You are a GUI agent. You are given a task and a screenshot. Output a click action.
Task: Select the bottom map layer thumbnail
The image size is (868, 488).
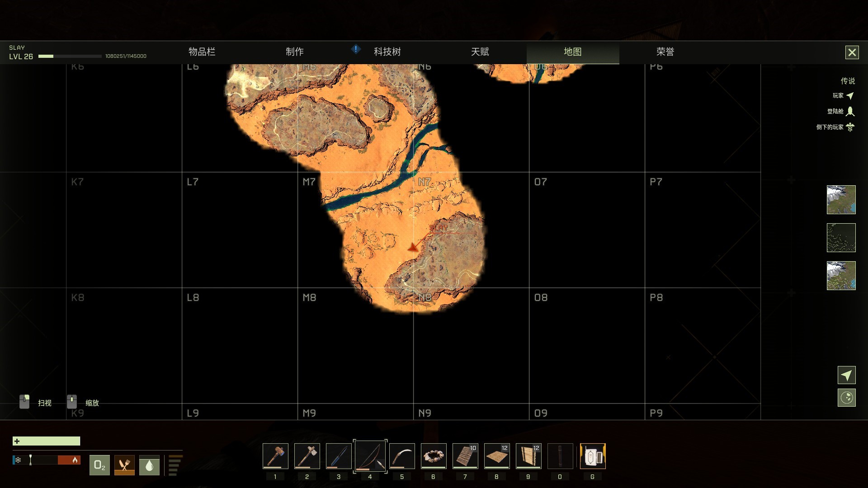[841, 276]
